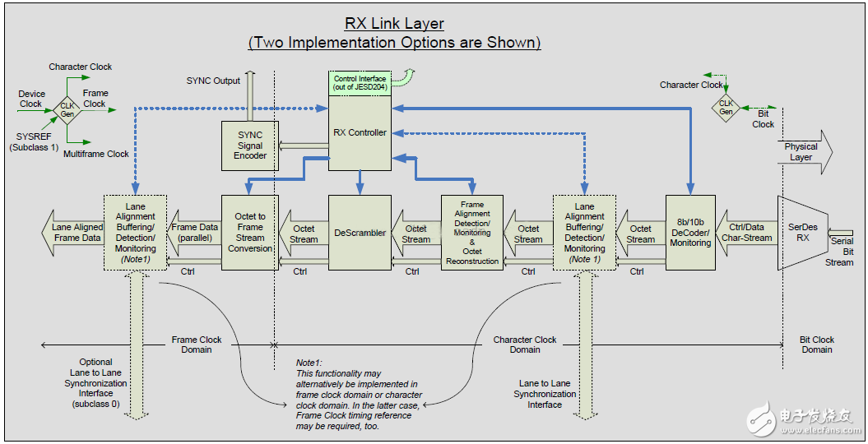The image size is (868, 444).
Task: Click the Frame Data (parallel) arrow
Action: pos(194,233)
